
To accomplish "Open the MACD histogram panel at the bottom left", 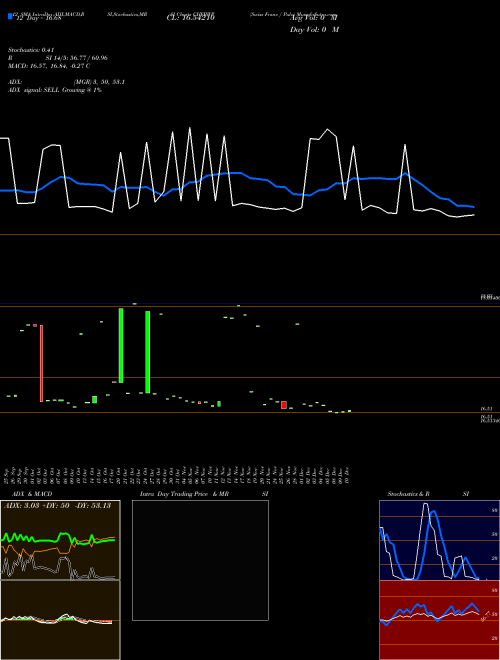I will pos(60,620).
